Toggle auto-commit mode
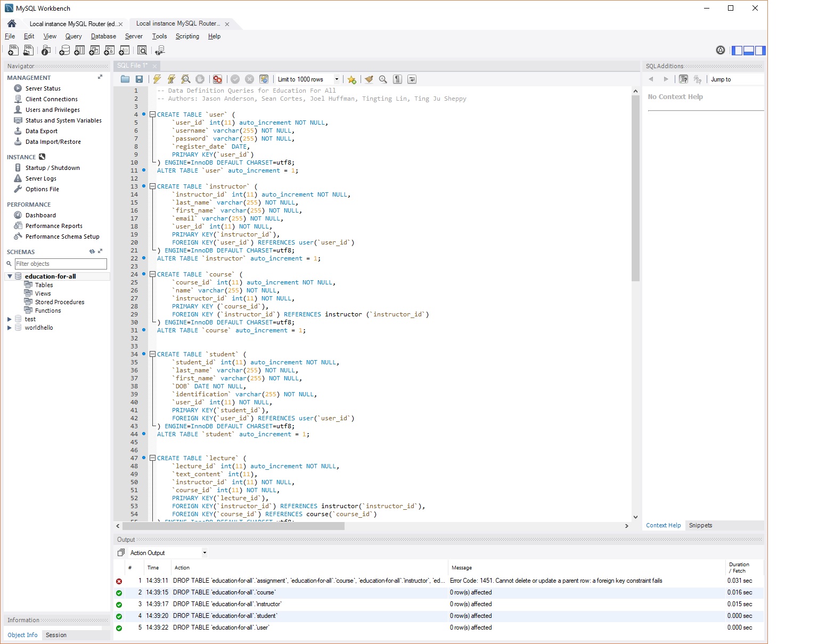This screenshot has width=818, height=644. [264, 79]
